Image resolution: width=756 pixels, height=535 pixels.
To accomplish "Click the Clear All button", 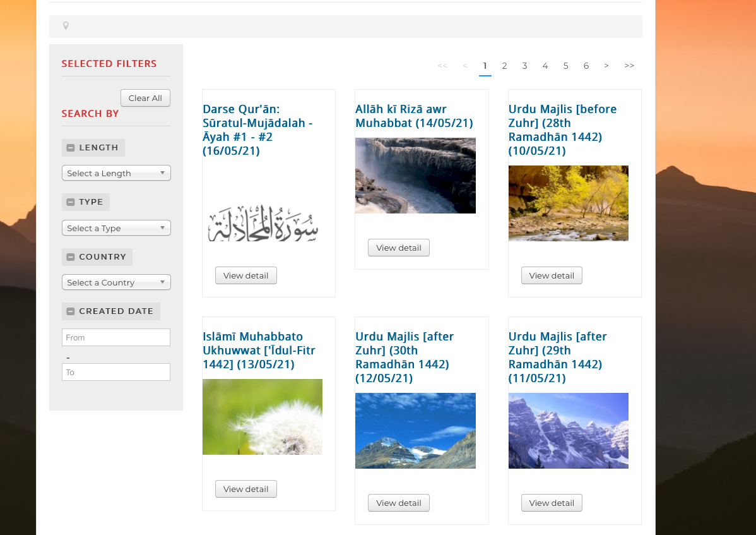I will point(145,98).
